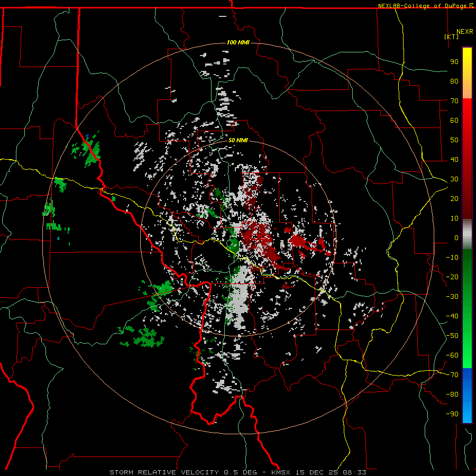The width and height of the screenshot is (476, 476).
Task: Click the -40 value on the velocity scale
Action: click(452, 316)
